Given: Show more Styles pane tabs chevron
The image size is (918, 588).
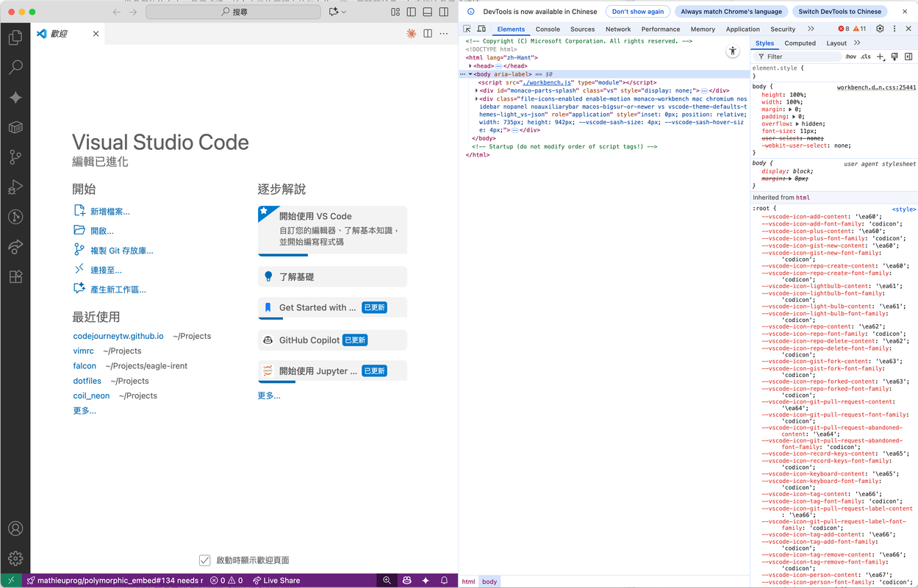Looking at the screenshot, I should pos(857,43).
